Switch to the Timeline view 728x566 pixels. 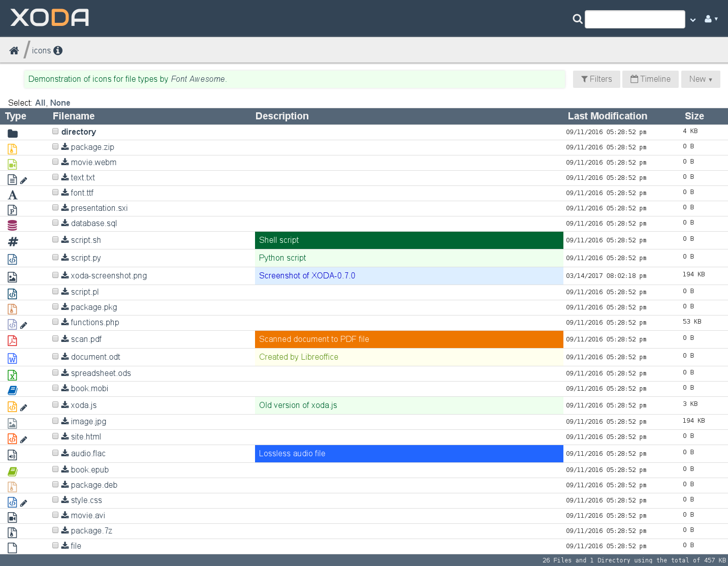click(x=650, y=79)
